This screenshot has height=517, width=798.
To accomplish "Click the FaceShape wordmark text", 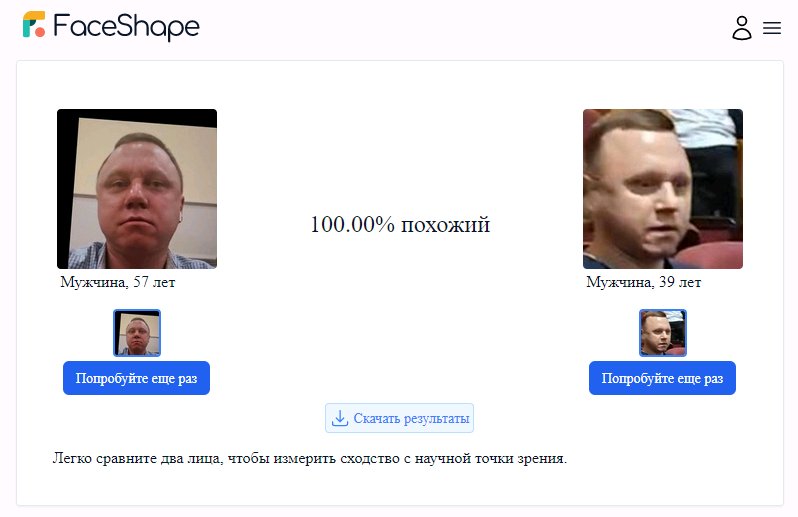I will pyautogui.click(x=126, y=26).
